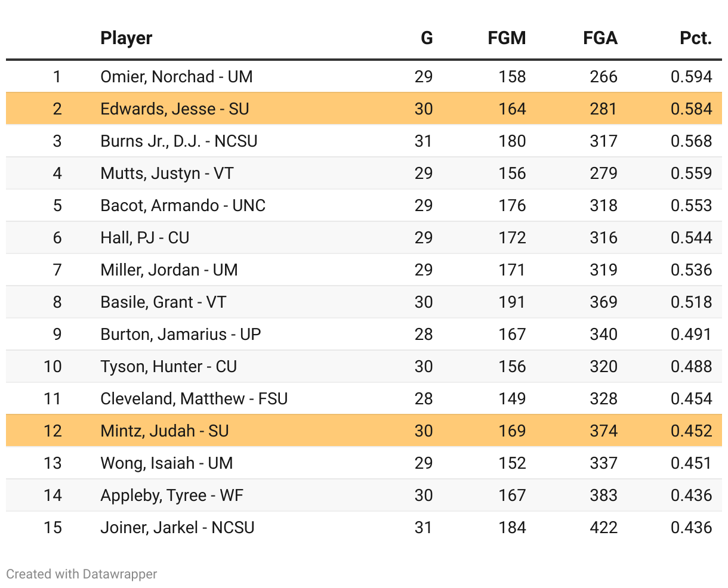The image size is (728, 588).
Task: Click the FGM column header
Action: click(x=506, y=38)
